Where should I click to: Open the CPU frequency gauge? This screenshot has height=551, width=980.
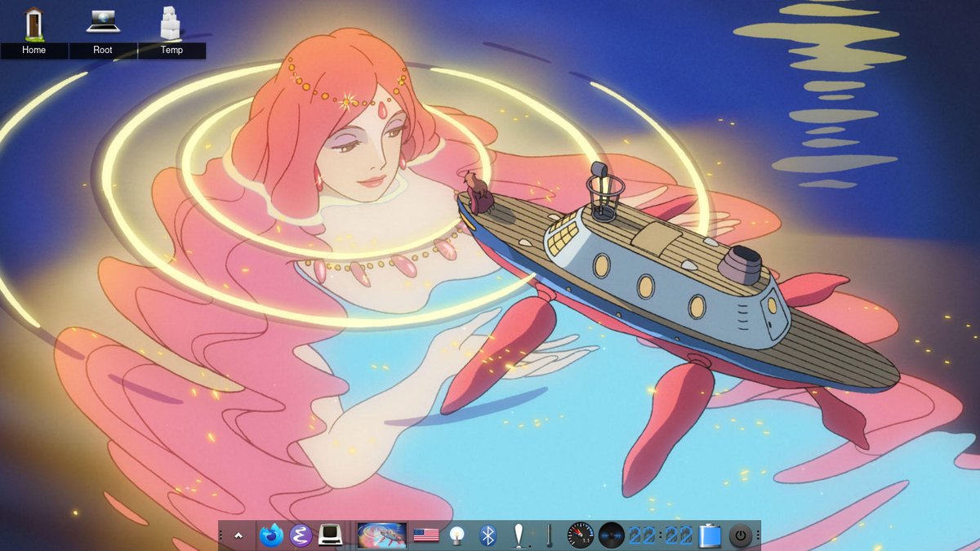point(580,535)
